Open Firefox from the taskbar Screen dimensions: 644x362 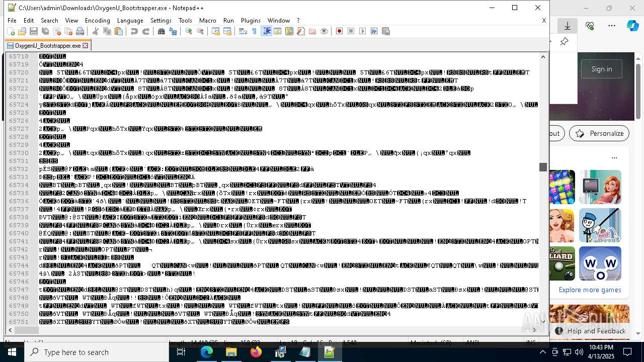click(x=256, y=352)
